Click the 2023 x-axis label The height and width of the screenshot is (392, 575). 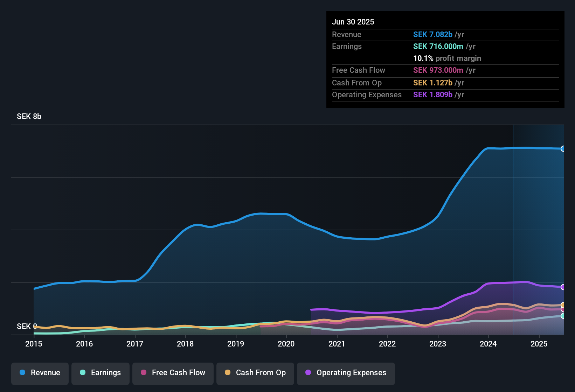point(438,344)
